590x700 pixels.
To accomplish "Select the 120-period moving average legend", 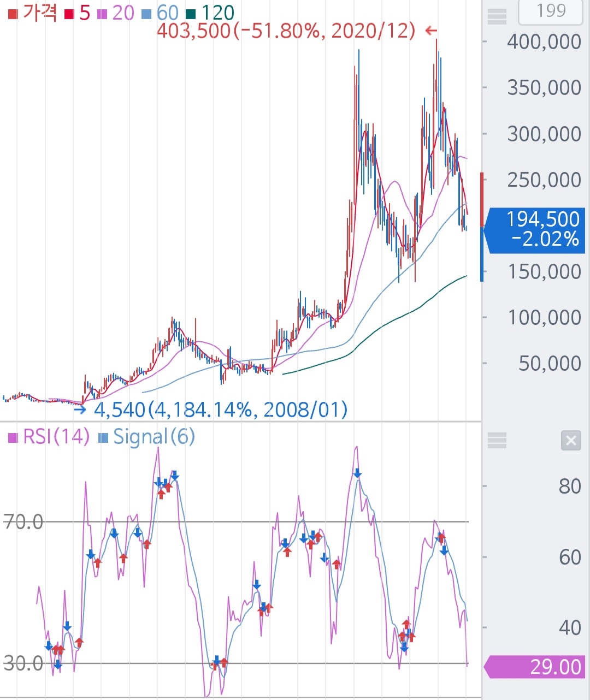I will [x=211, y=13].
